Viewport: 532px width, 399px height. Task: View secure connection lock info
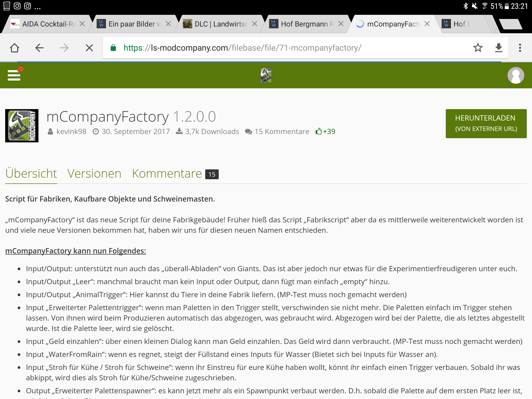(113, 48)
